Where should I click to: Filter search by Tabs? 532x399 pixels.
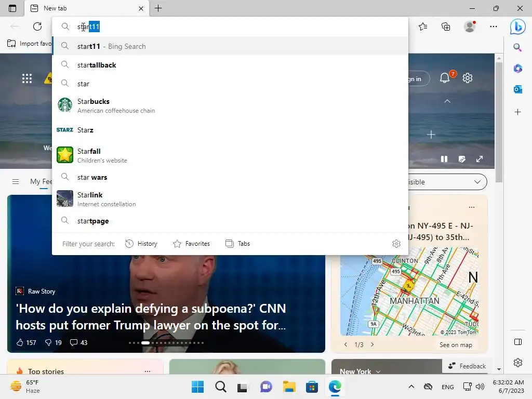point(237,244)
